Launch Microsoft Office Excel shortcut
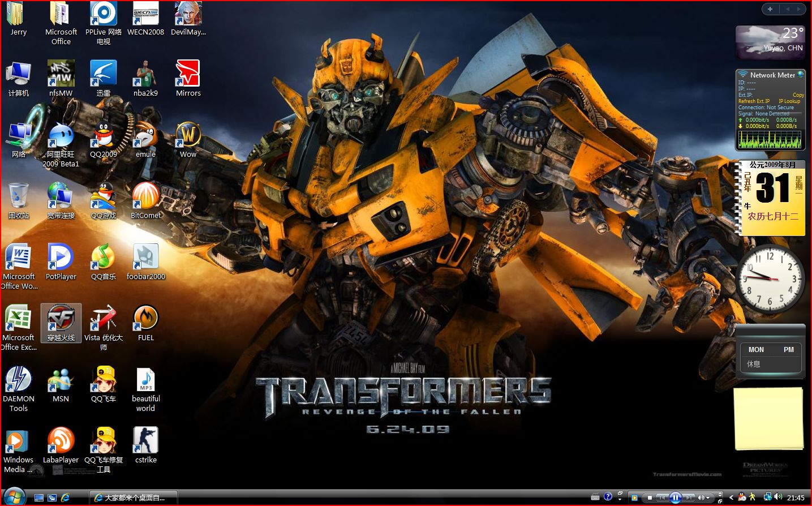The height and width of the screenshot is (506, 812). point(19,328)
